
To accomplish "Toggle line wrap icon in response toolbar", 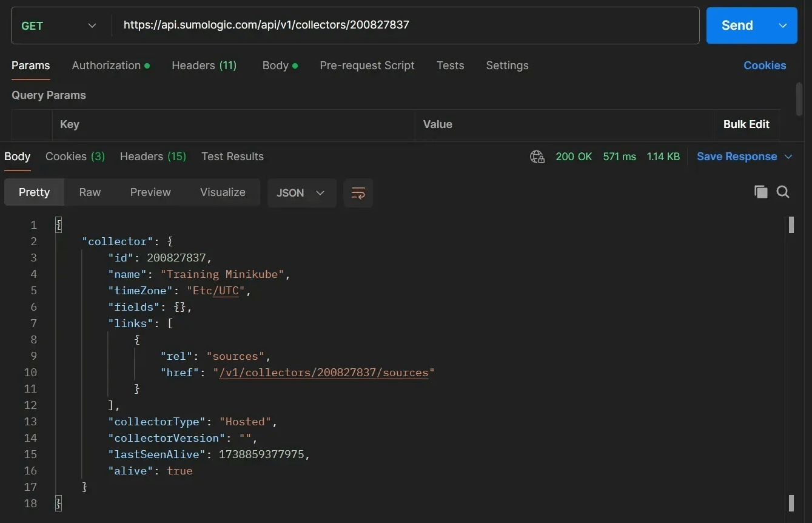I will tap(358, 193).
